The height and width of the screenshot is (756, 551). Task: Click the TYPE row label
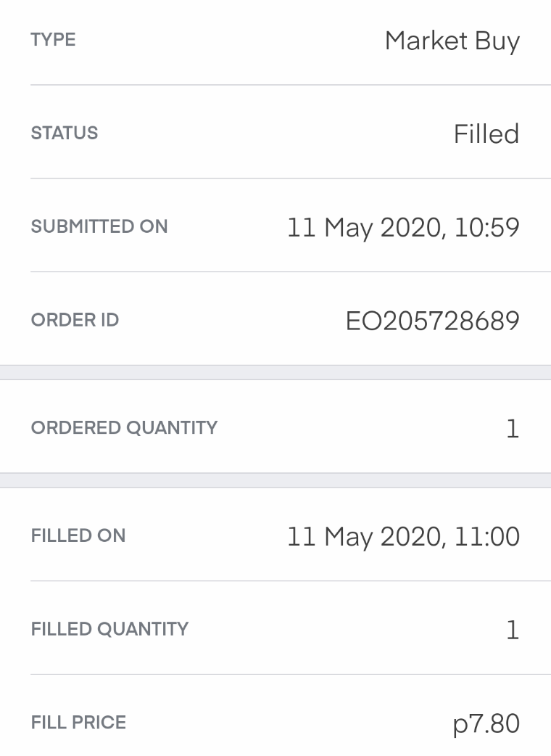click(53, 40)
